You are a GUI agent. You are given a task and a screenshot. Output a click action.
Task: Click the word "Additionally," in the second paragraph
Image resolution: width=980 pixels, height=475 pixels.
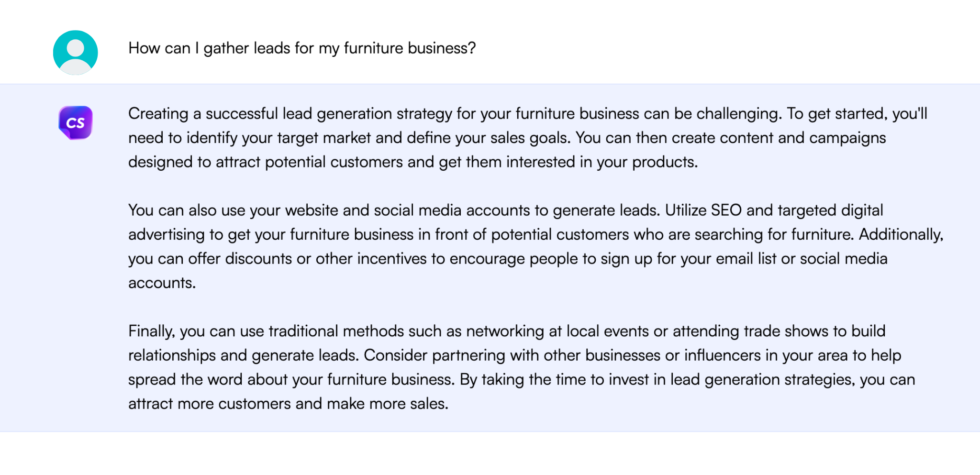[901, 234]
